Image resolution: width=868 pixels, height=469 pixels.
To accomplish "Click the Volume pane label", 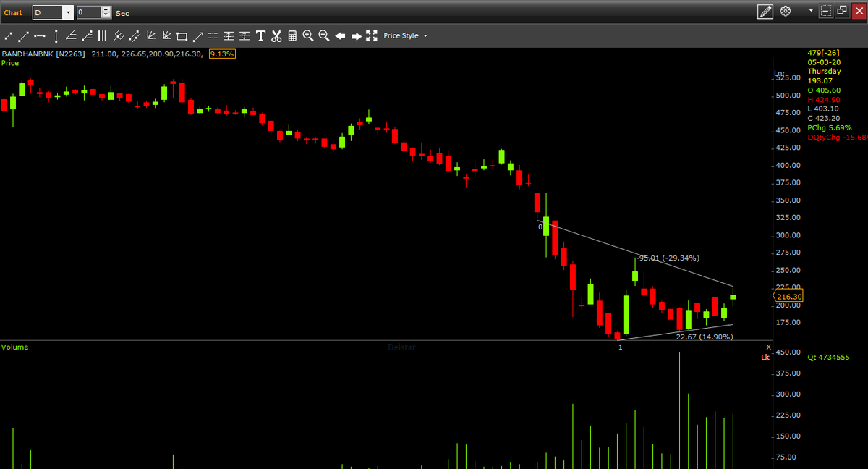I will pyautogui.click(x=15, y=347).
